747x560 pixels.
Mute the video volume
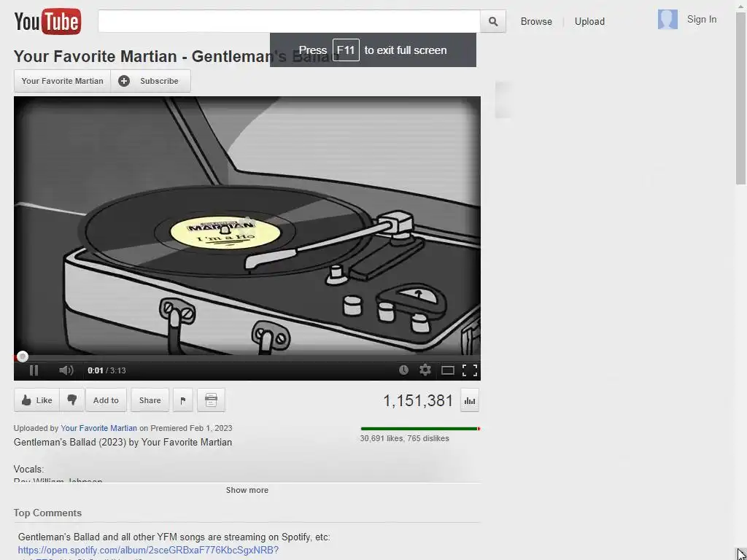click(66, 370)
